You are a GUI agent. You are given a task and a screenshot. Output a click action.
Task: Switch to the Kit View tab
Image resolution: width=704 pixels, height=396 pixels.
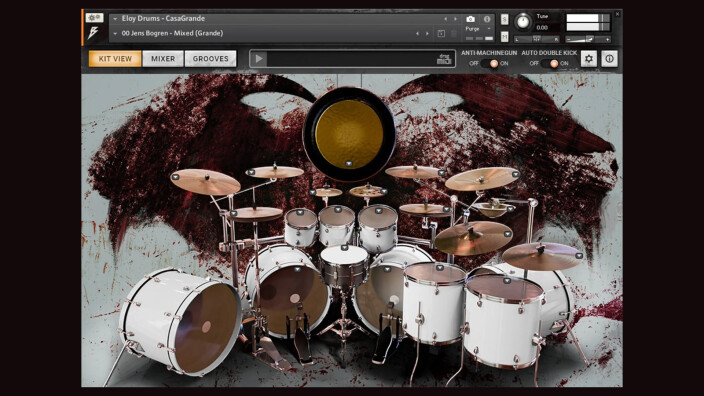[x=115, y=58]
